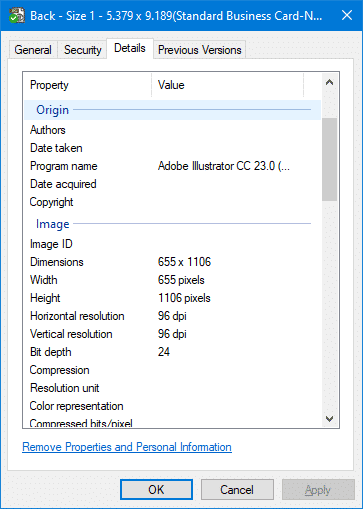Select the Origin section header

(172, 110)
